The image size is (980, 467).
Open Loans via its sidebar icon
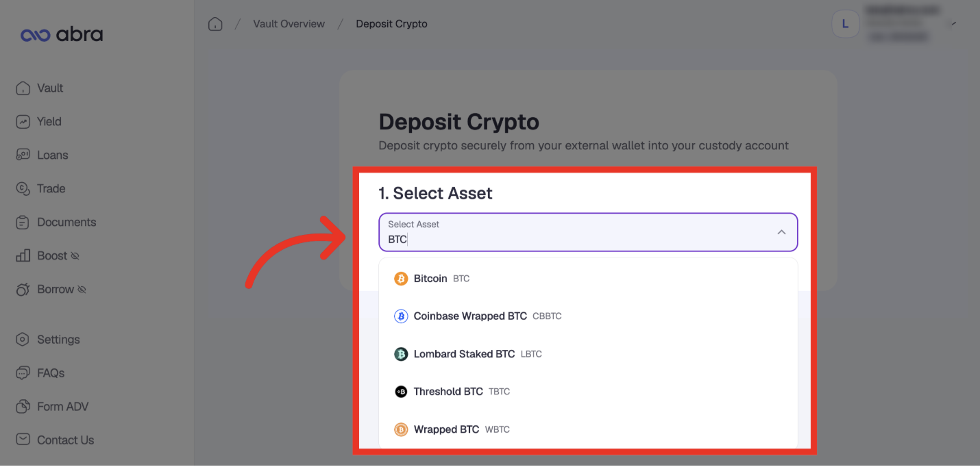point(23,155)
